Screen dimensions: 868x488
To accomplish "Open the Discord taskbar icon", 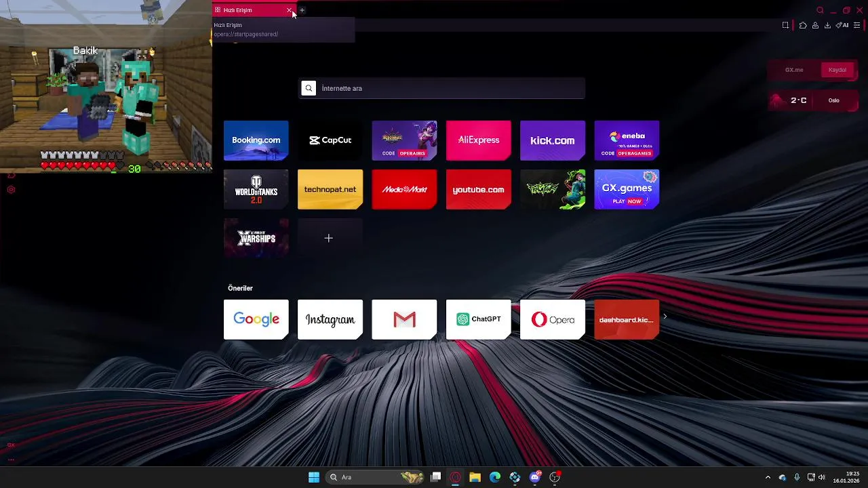I will click(x=535, y=477).
